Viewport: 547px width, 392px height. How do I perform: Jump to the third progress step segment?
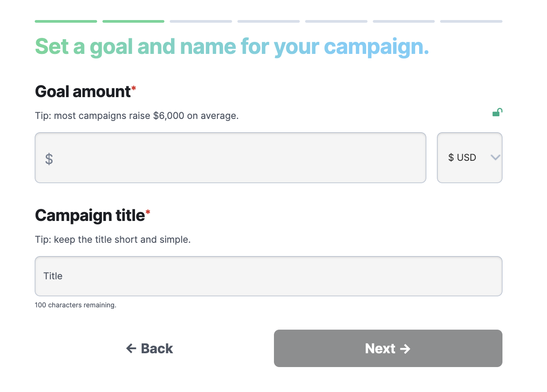coord(201,21)
